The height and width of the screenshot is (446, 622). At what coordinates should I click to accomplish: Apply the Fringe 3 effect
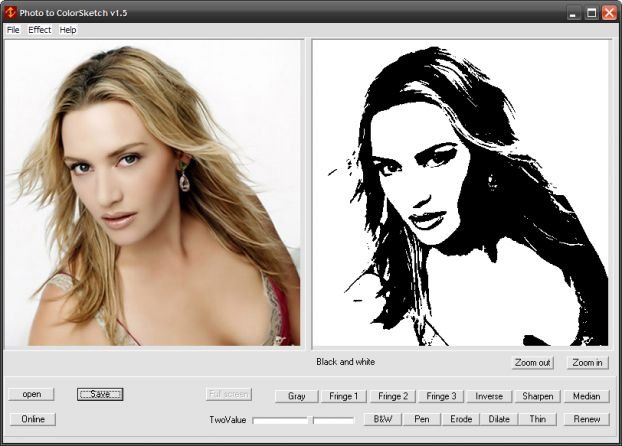click(x=441, y=396)
